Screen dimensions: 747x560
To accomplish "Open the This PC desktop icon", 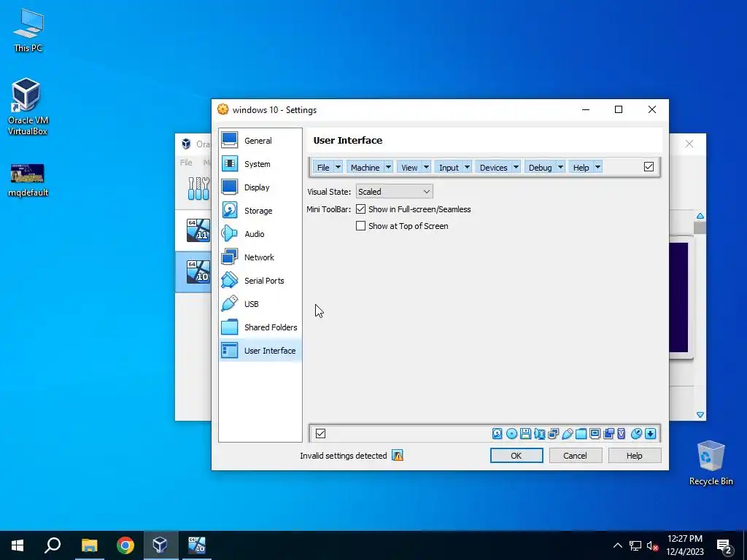I will point(28,31).
